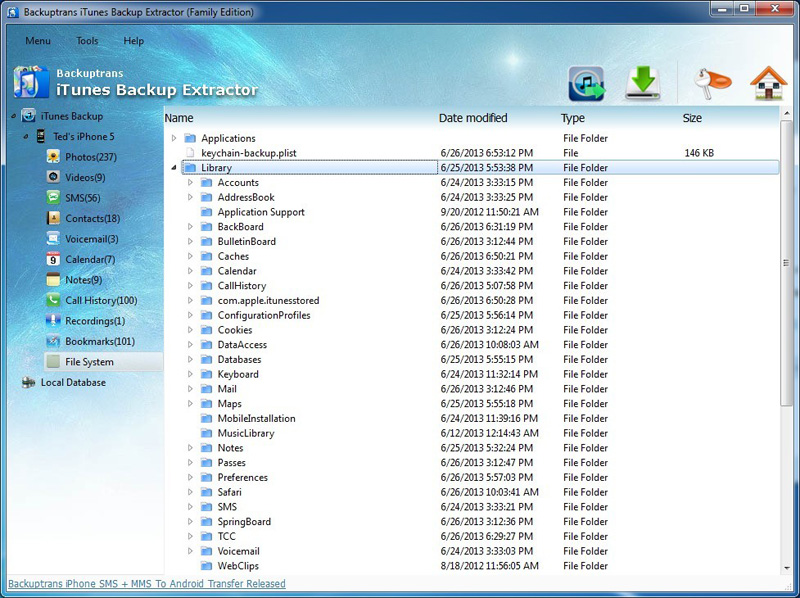This screenshot has width=800, height=598.
Task: Collapse the Library folder
Action: 174,168
